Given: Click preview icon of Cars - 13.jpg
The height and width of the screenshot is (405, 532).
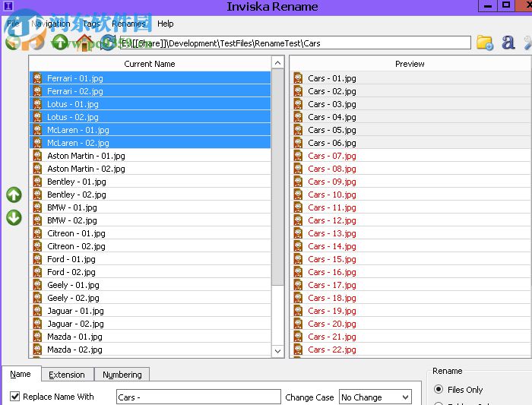Looking at the screenshot, I should (x=298, y=233).
